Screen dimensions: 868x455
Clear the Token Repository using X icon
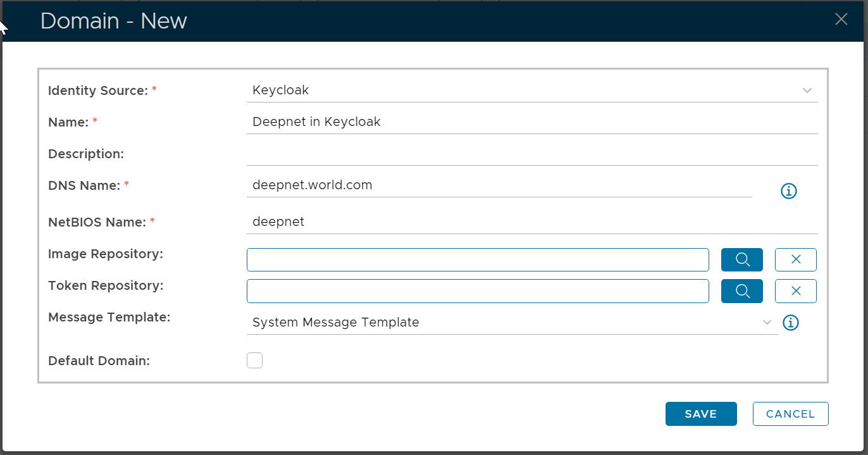click(x=795, y=291)
